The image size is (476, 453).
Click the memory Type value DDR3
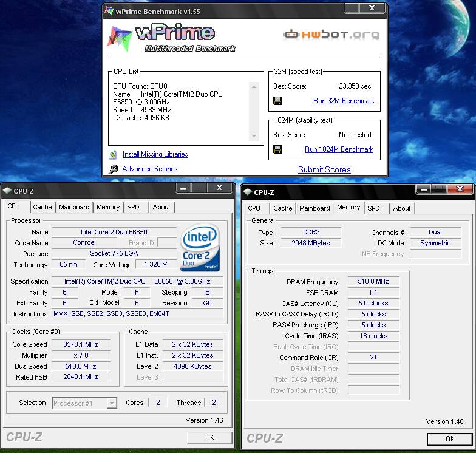pos(311,232)
